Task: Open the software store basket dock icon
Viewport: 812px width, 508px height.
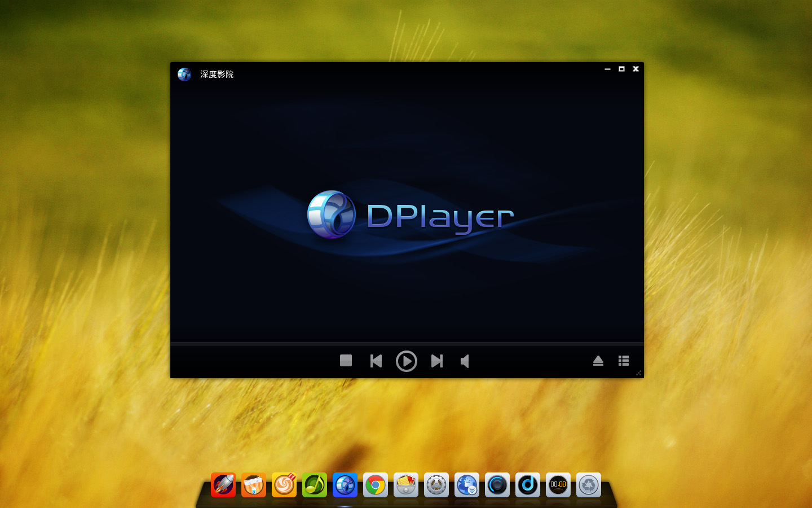Action: click(254, 485)
